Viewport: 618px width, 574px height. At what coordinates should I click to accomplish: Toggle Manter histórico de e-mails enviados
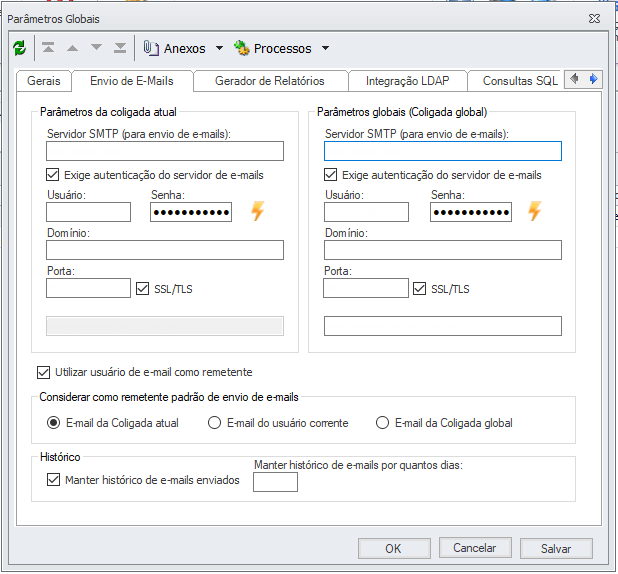tap(53, 480)
